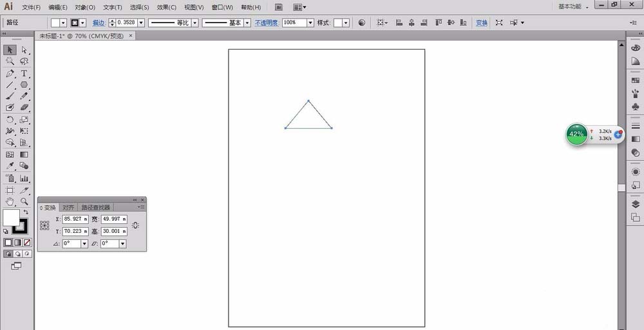
Task: Enable Draw Behind mode
Action: pyautogui.click(x=17, y=254)
